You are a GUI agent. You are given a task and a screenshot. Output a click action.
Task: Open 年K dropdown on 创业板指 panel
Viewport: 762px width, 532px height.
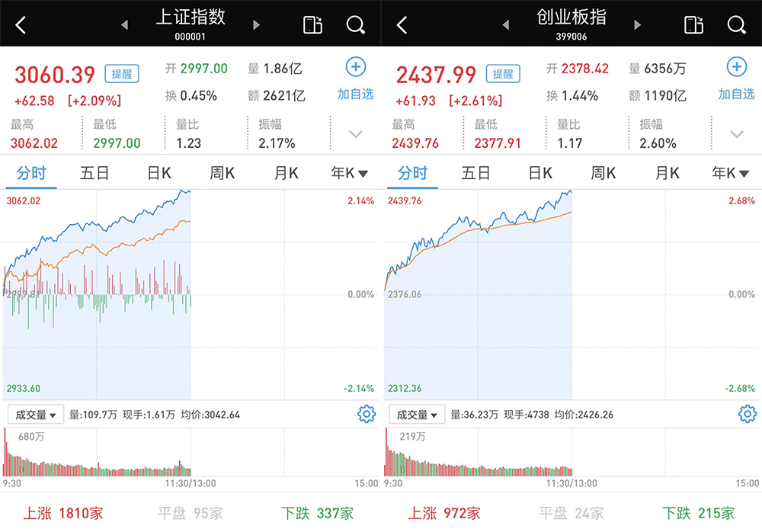pyautogui.click(x=730, y=172)
